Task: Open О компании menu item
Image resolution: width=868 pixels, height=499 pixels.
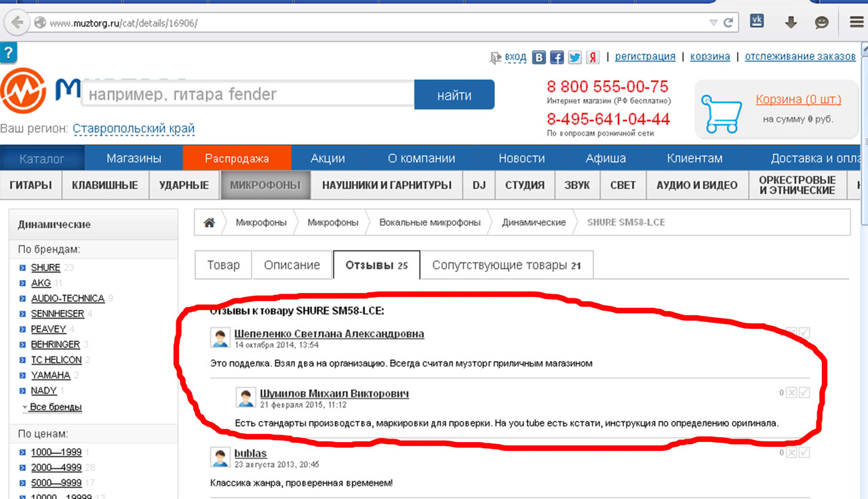Action: tap(421, 159)
